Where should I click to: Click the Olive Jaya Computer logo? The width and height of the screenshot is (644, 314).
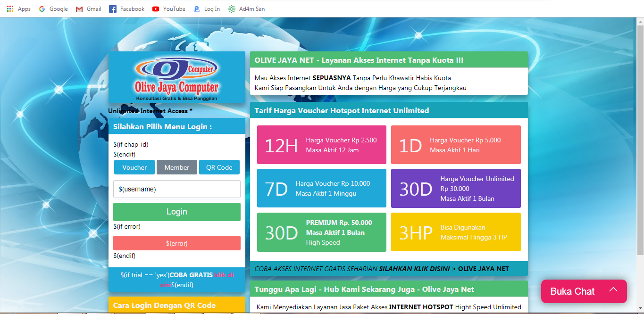click(177, 77)
